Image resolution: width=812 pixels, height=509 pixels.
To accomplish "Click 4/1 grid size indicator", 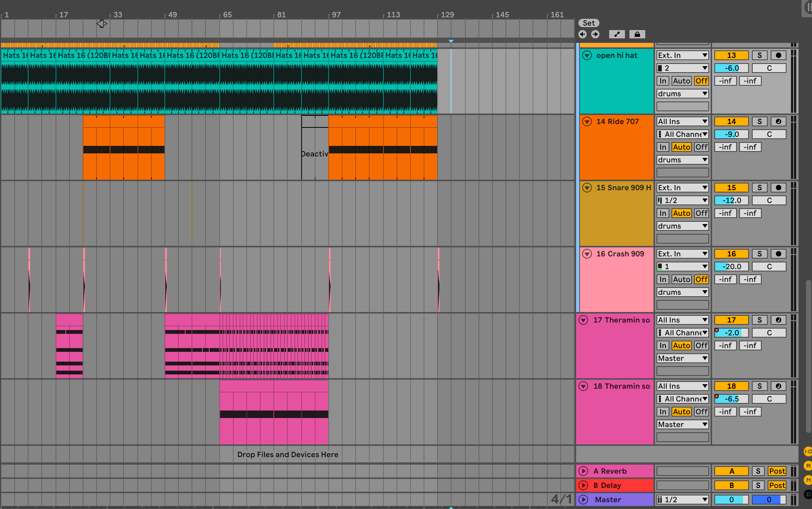I will (x=561, y=499).
